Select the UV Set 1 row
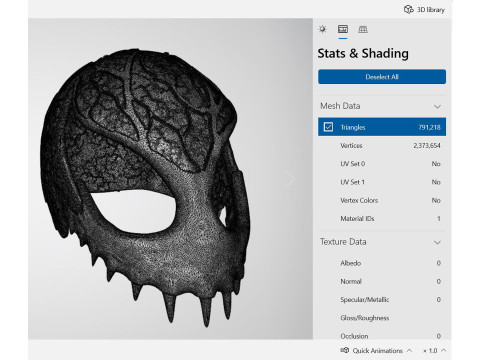480x360 pixels. point(382,182)
